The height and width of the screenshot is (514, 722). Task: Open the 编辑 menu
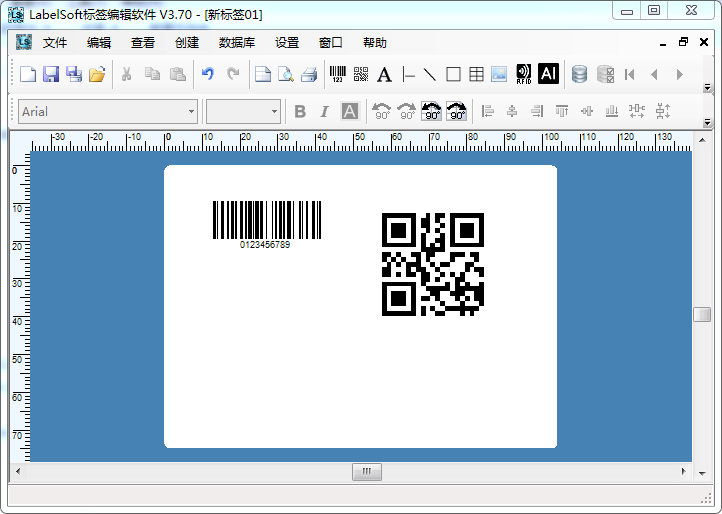[99, 43]
